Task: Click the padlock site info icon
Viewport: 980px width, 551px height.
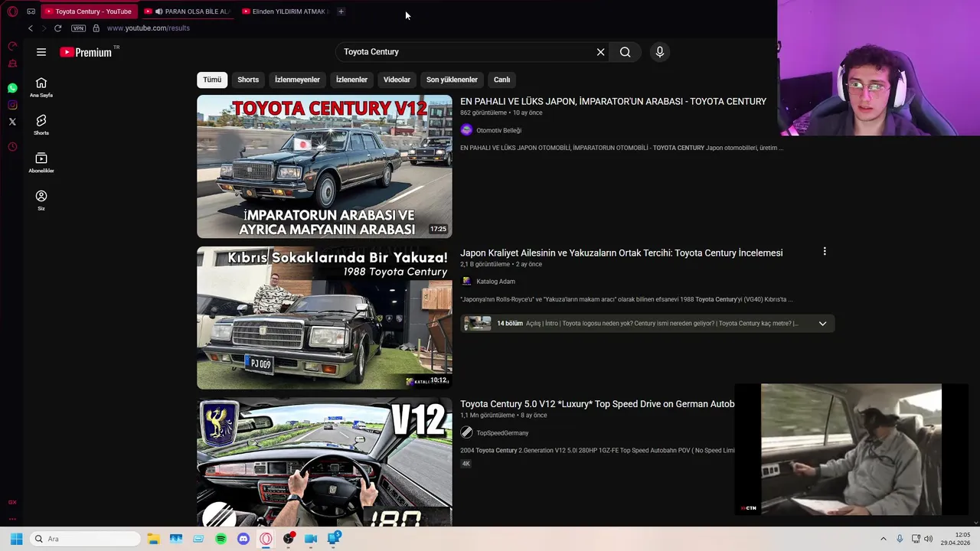Action: click(96, 28)
